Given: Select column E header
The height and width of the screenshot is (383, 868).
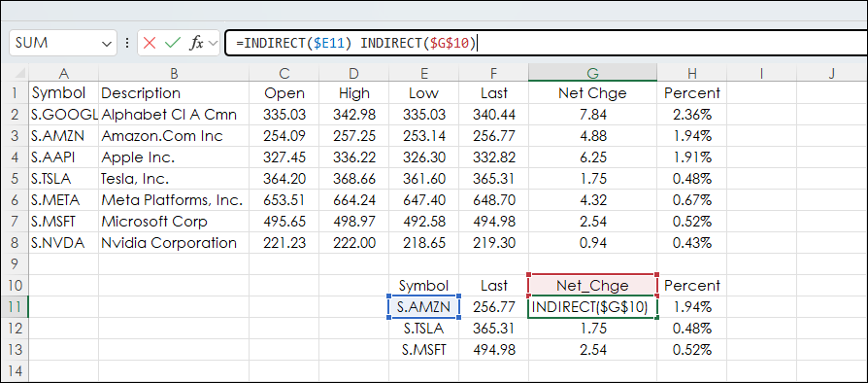Looking at the screenshot, I should tap(424, 73).
